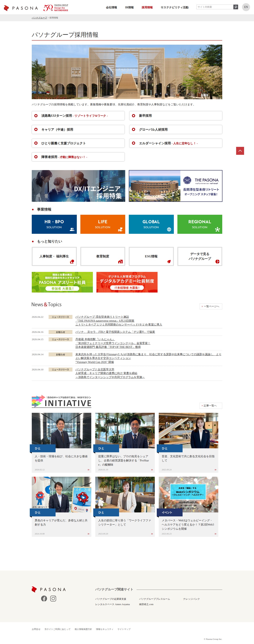Click the site search input field
Screen dimensions: 254x644
(x=215, y=7)
